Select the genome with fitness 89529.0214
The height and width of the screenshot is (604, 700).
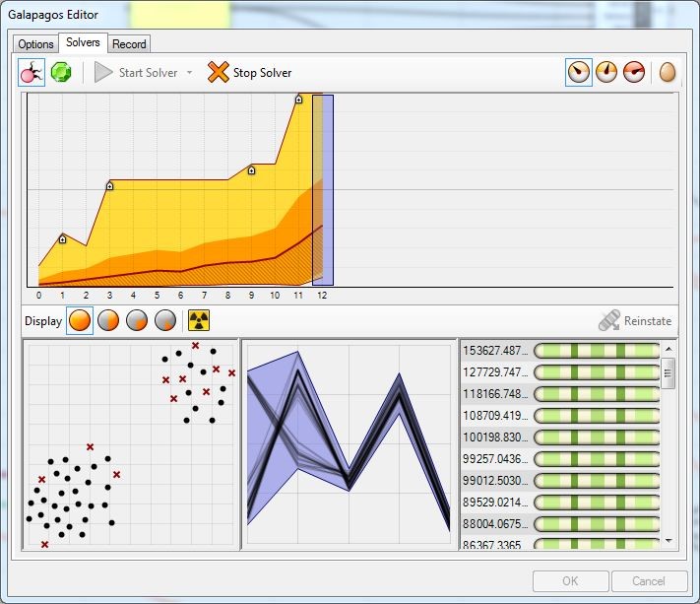[560, 503]
